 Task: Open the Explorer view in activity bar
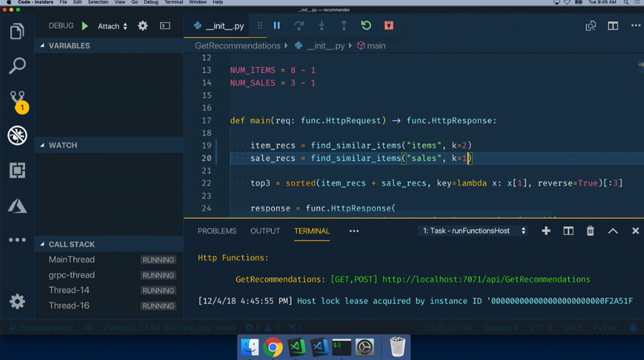(17, 31)
